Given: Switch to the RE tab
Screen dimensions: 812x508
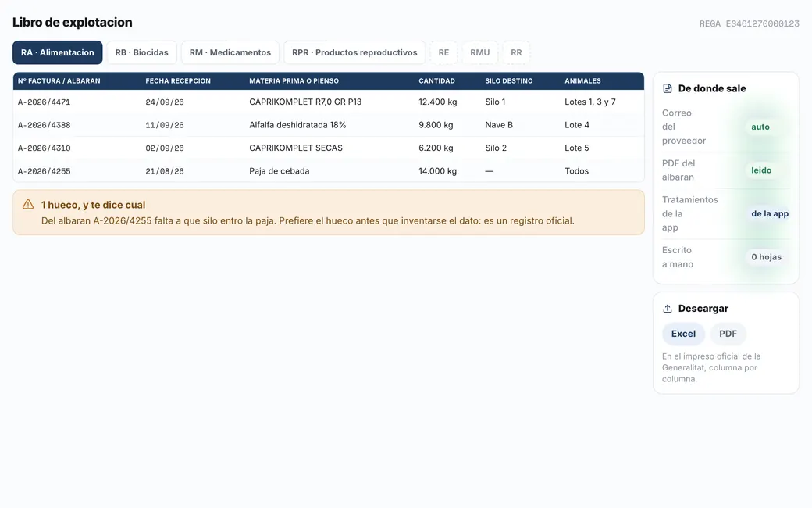Looking at the screenshot, I should coord(443,52).
